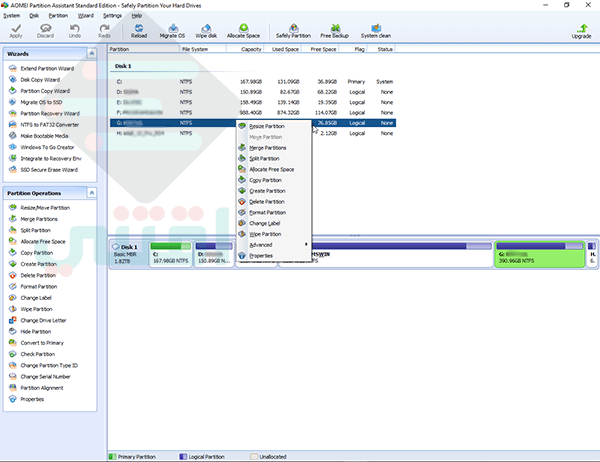Open the System menu
600x462 pixels.
[11, 16]
